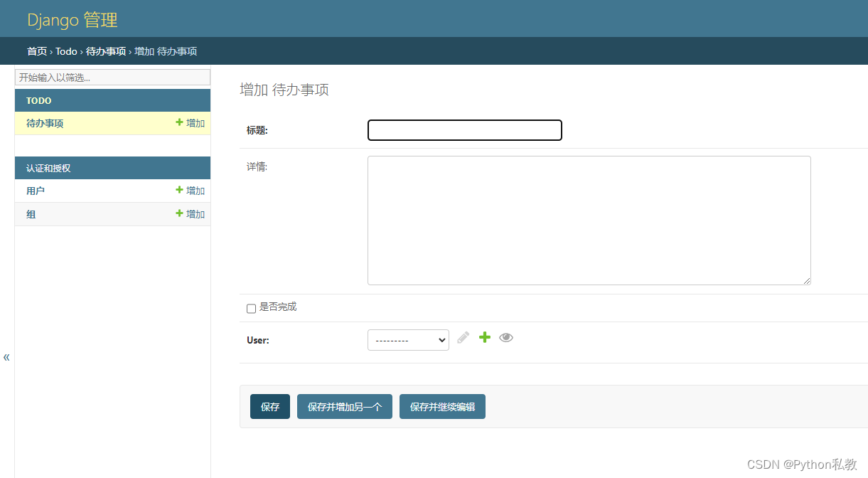Click the Todo breadcrumb link
The height and width of the screenshot is (478, 868).
(66, 51)
